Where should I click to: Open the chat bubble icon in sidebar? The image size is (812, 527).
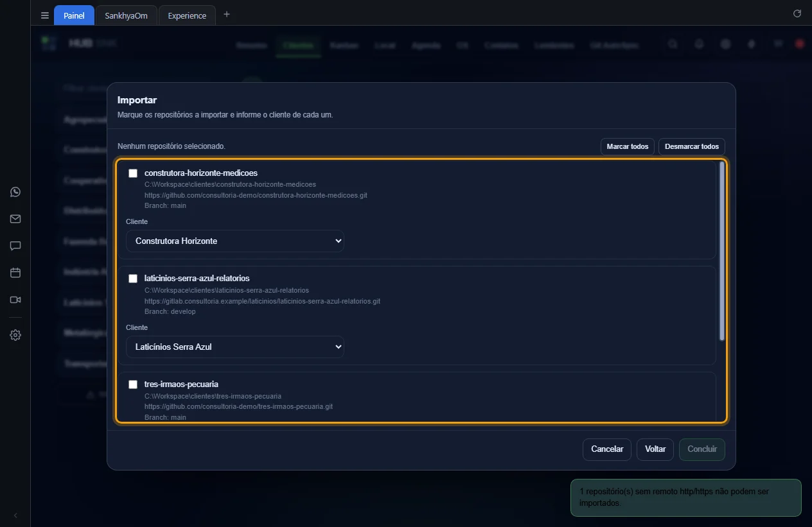(x=15, y=246)
